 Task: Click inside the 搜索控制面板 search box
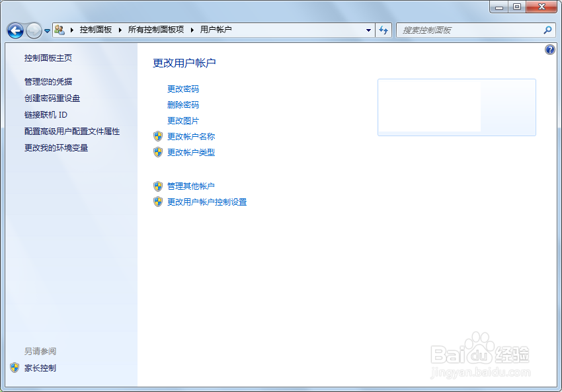[x=463, y=30]
